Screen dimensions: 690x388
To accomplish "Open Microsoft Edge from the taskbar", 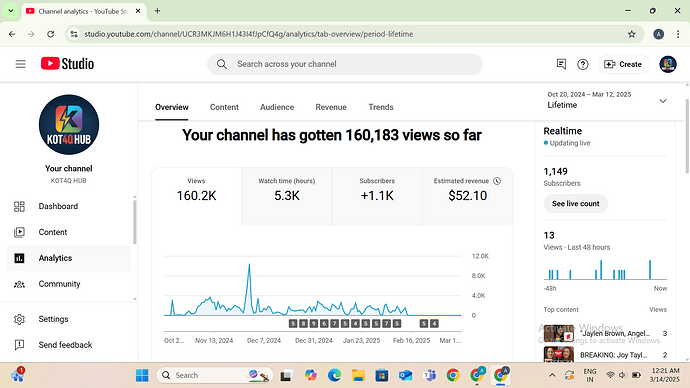I will 334,375.
